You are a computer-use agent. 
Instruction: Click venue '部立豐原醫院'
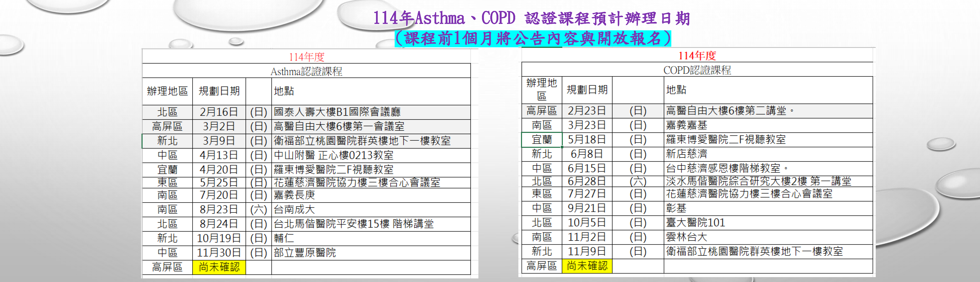305,253
